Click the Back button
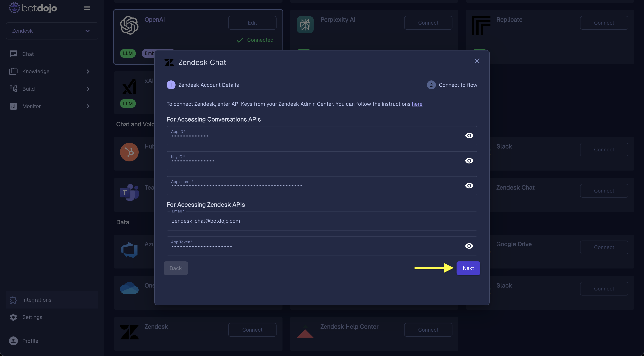This screenshot has width=644, height=356. click(176, 268)
